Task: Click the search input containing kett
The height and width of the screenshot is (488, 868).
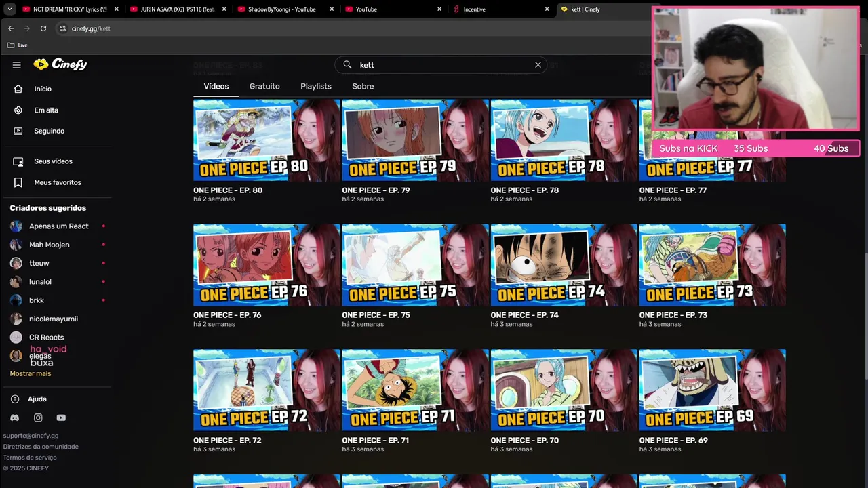Action: click(x=441, y=65)
